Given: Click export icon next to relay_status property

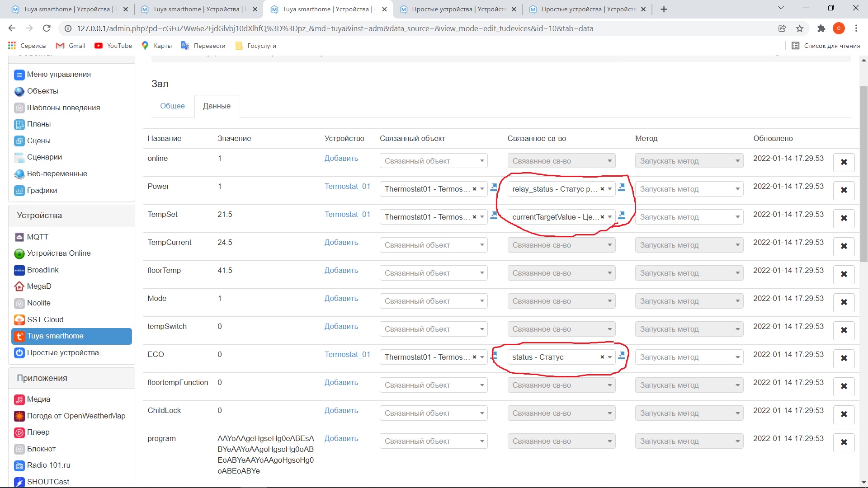Looking at the screenshot, I should coord(622,187).
